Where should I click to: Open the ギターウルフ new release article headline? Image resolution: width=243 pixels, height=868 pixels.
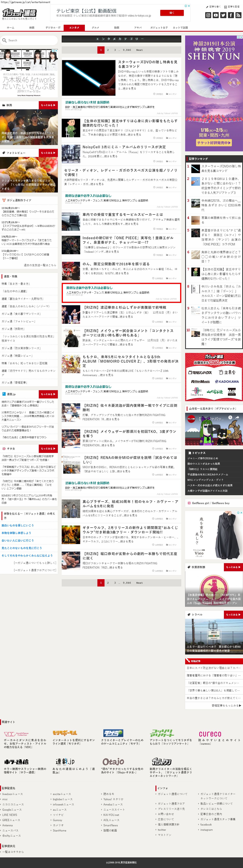(x=130, y=530)
